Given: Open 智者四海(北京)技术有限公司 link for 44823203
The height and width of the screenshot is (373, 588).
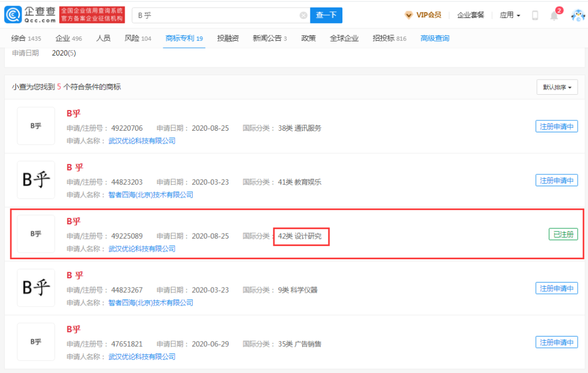Looking at the screenshot, I should (x=151, y=195).
